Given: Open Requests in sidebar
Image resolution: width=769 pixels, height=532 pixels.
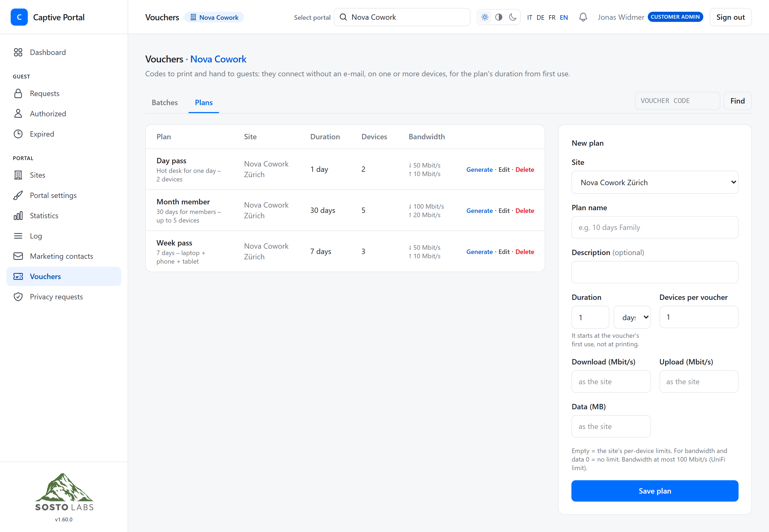Looking at the screenshot, I should click(x=64, y=93).
